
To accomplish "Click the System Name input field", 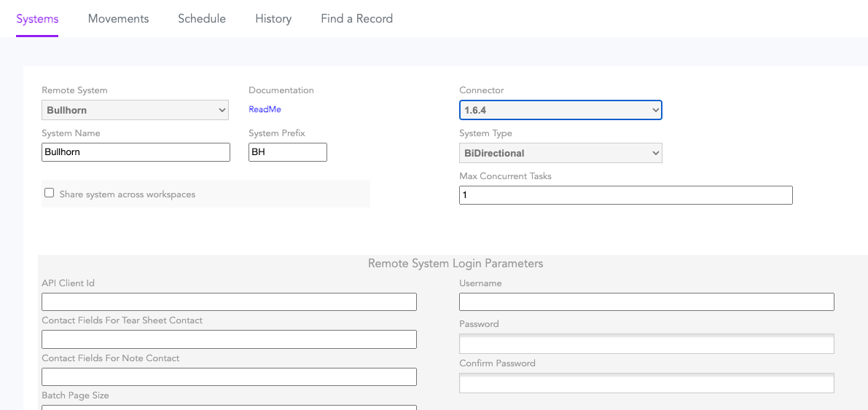I will pos(136,152).
